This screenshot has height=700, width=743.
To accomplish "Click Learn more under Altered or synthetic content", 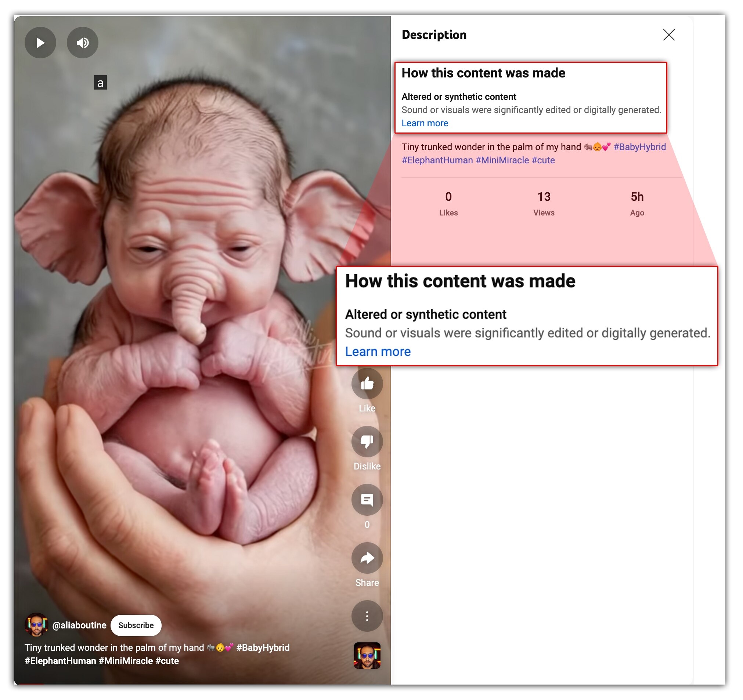I will (x=425, y=123).
